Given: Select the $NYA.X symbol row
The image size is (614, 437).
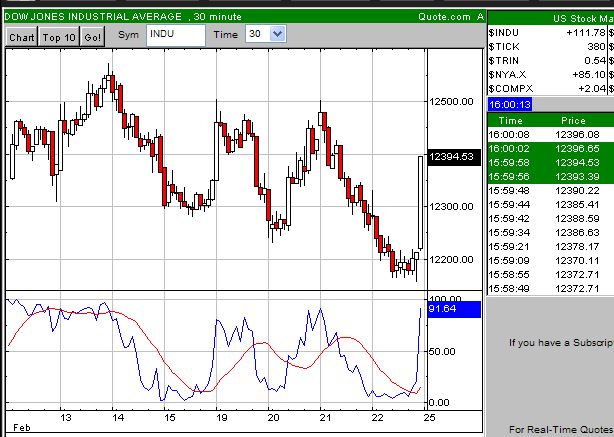Looking at the screenshot, I should coord(550,74).
